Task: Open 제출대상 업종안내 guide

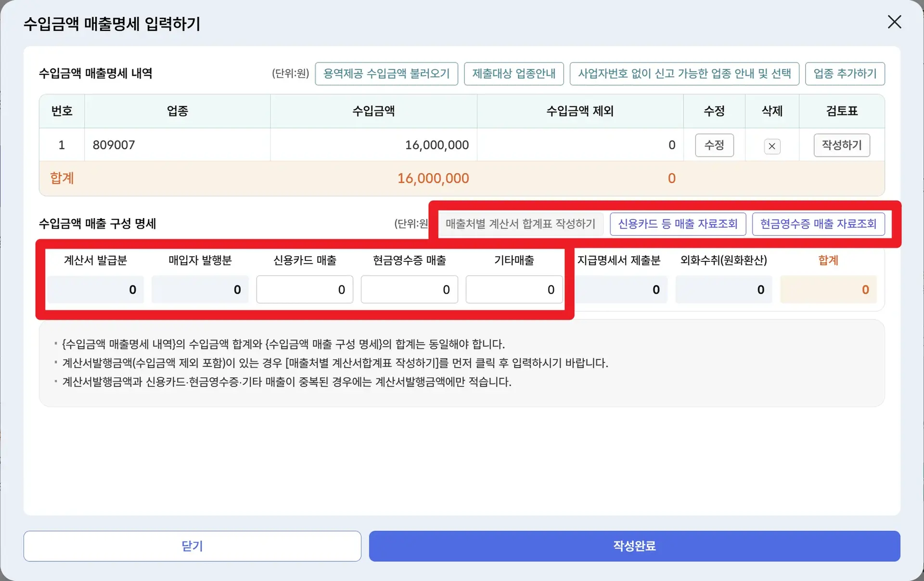Action: tap(513, 74)
